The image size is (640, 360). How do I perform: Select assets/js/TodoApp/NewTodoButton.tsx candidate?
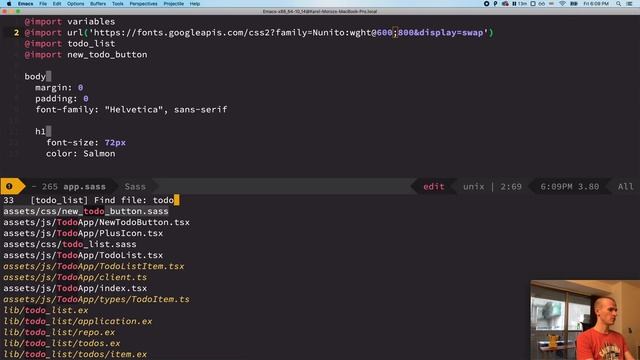(x=96, y=222)
